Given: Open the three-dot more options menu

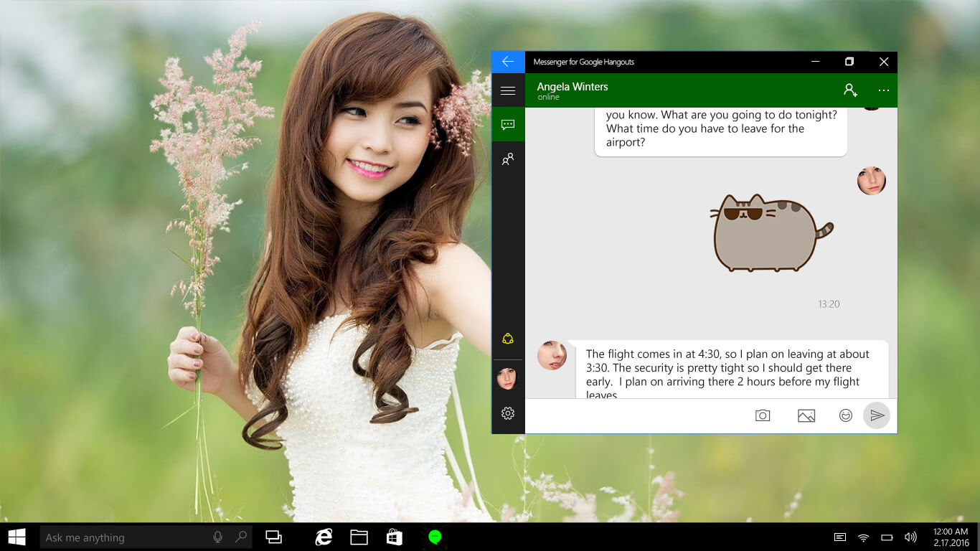Looking at the screenshot, I should (884, 90).
